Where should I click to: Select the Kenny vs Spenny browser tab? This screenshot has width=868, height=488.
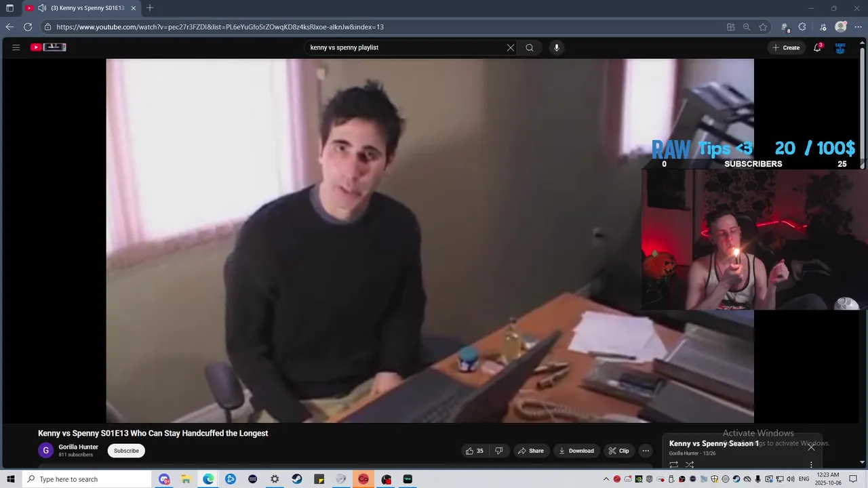coord(82,8)
